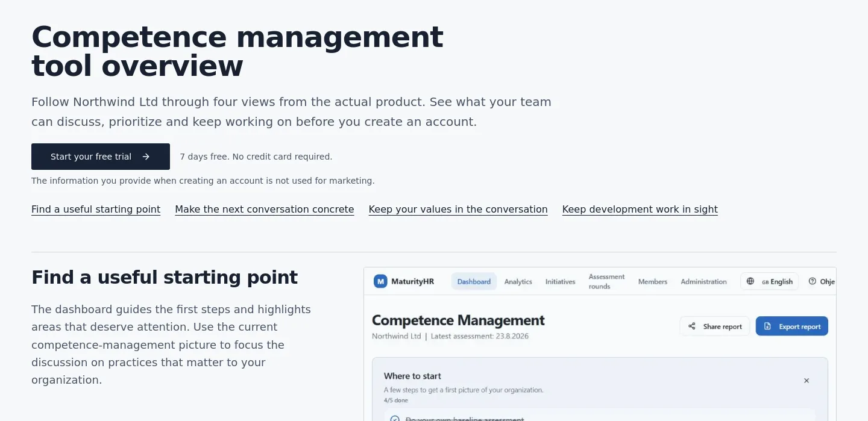Click the Start your free trial button
868x421 pixels.
[x=101, y=157]
